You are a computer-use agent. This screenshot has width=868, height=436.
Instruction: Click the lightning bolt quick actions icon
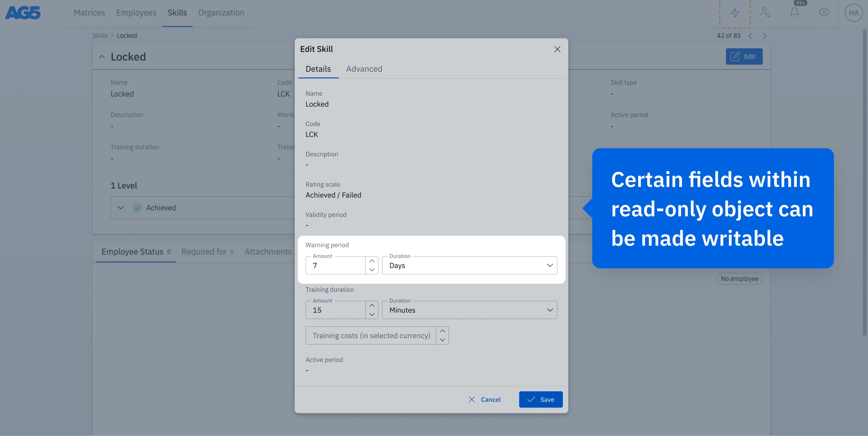pos(735,13)
